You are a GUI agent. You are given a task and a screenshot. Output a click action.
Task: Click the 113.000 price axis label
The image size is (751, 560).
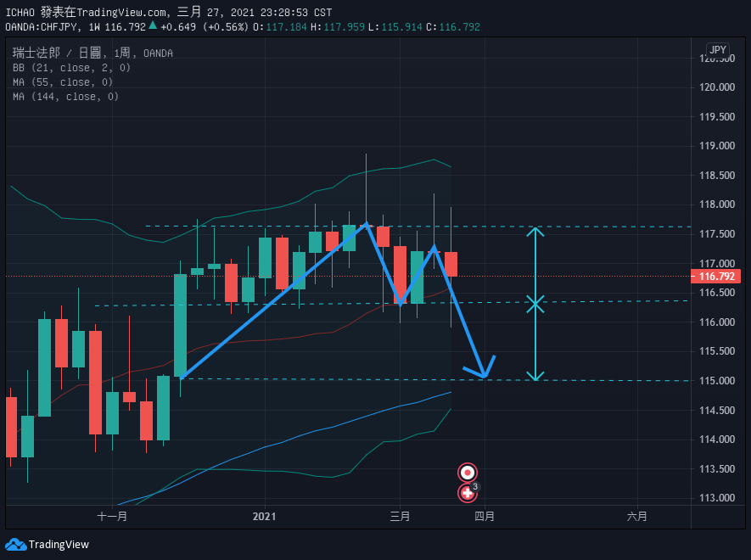pos(717,498)
